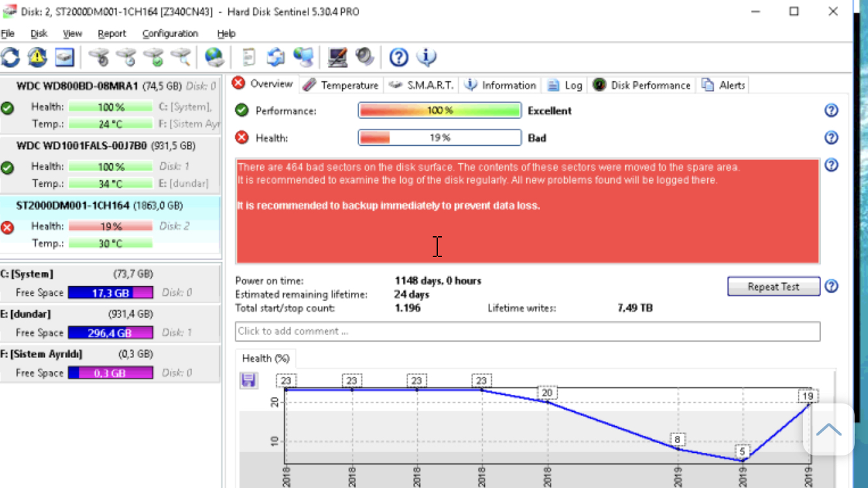Select the WDC WD800BD-08MRA1 disk entry
Image resolution: width=868 pixels, height=488 pixels.
[110, 105]
